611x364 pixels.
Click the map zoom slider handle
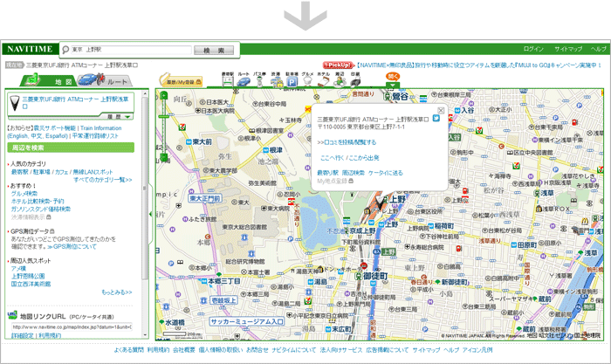(164, 116)
